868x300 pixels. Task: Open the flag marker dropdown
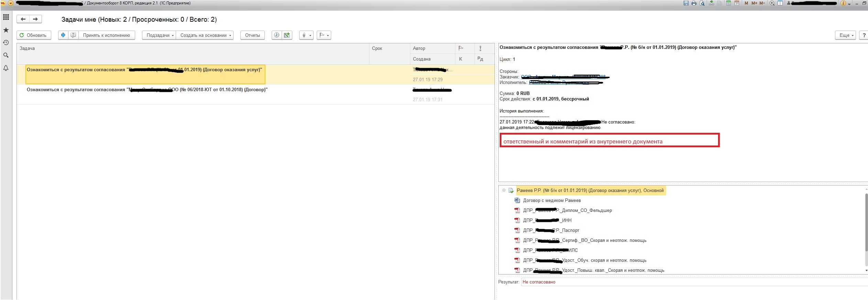tap(324, 35)
